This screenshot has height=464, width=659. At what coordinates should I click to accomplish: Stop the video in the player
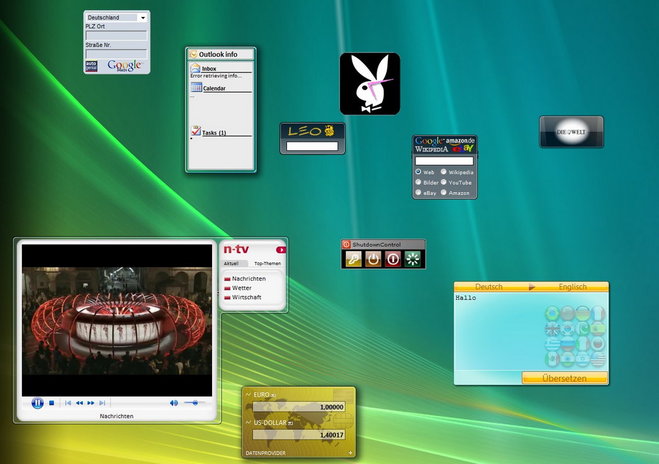coord(51,403)
